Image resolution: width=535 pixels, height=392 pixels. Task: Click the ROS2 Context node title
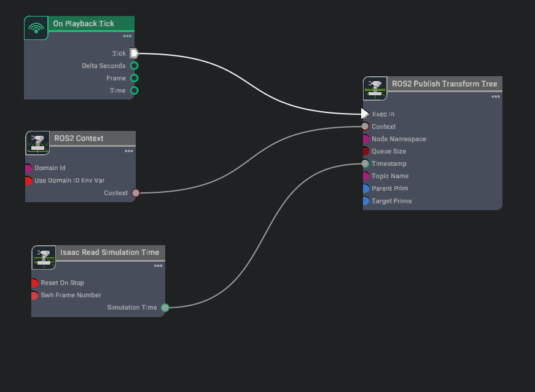pyautogui.click(x=79, y=138)
